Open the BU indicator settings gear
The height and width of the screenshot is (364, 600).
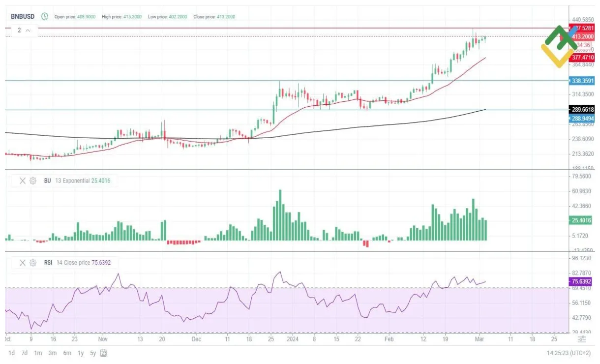(32, 181)
